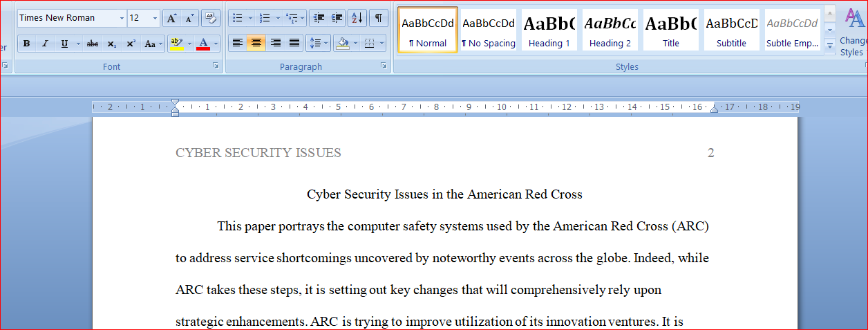
Task: Apply the No Spacing style
Action: [x=489, y=30]
